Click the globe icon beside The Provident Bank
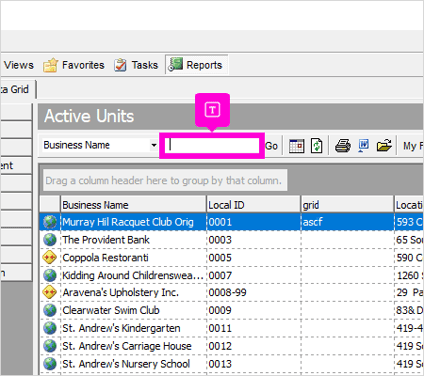The height and width of the screenshot is (376, 424). [50, 240]
